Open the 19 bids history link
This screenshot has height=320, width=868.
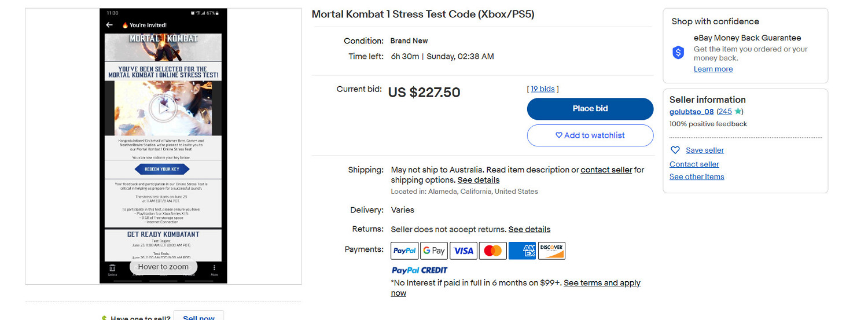click(x=543, y=89)
